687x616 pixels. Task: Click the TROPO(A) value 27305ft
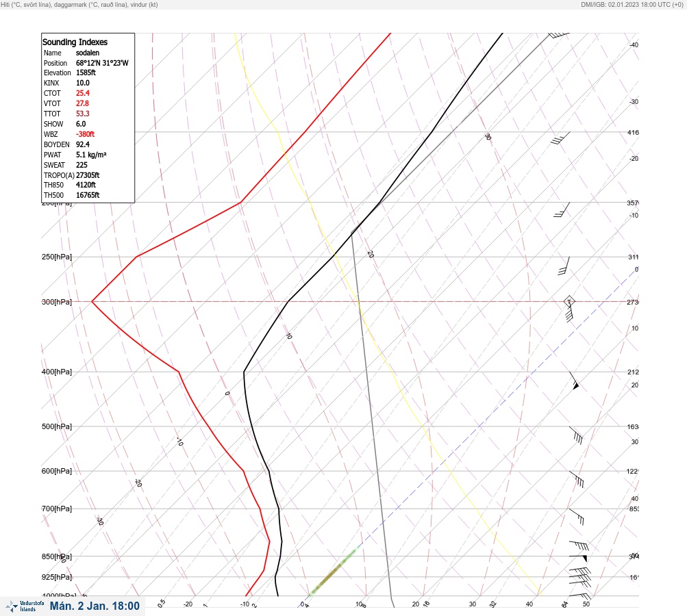88,175
